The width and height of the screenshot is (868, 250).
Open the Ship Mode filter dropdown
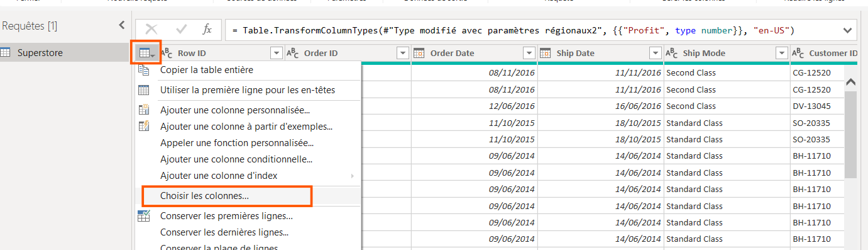781,54
